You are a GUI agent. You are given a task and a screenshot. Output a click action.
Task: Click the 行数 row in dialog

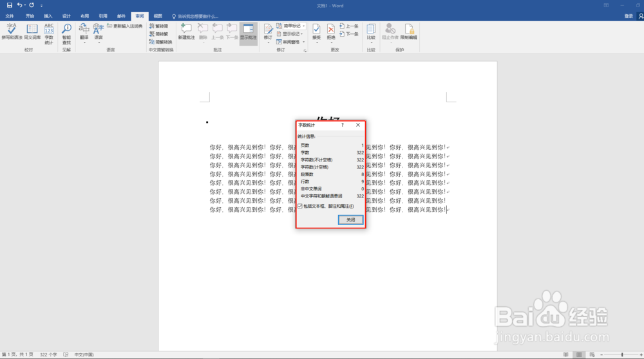coord(332,181)
